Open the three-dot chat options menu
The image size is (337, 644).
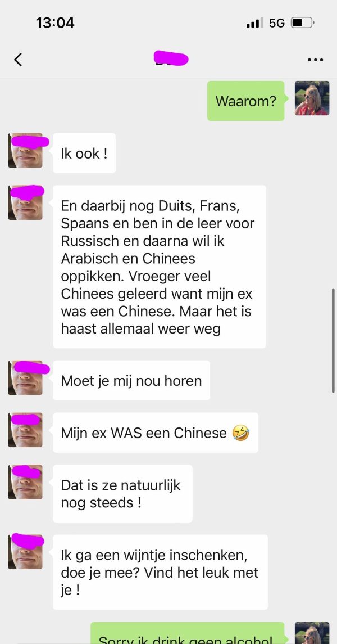tap(315, 60)
